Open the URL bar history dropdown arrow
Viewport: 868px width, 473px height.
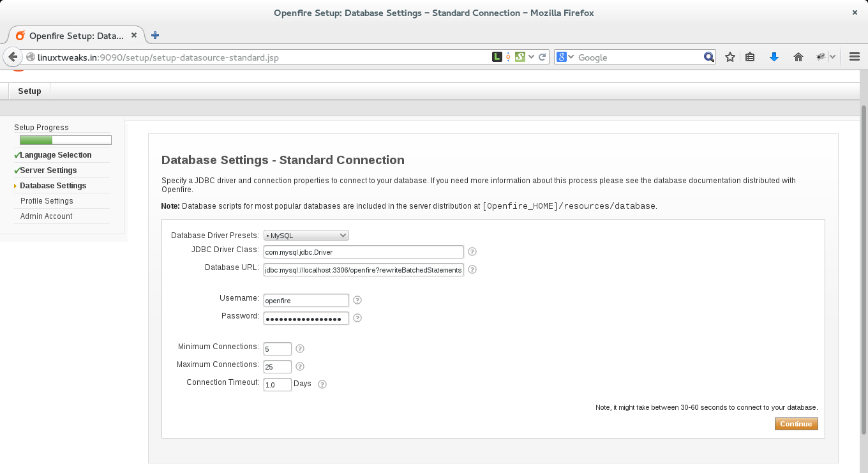[531, 57]
